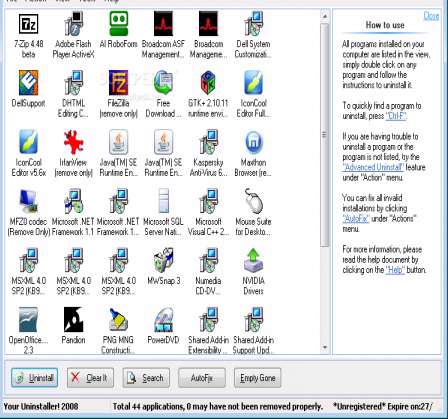Select Microsoft Visual C++ 2... entry

click(x=208, y=212)
